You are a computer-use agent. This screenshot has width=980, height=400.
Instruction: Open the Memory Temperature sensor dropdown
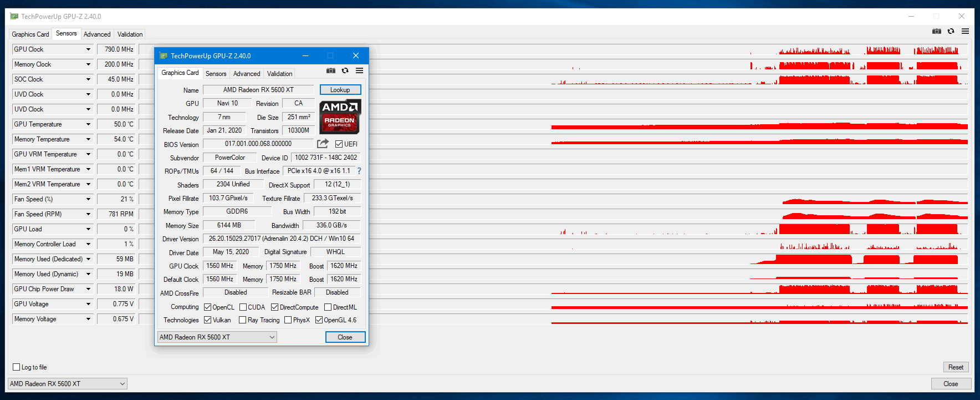click(x=88, y=139)
